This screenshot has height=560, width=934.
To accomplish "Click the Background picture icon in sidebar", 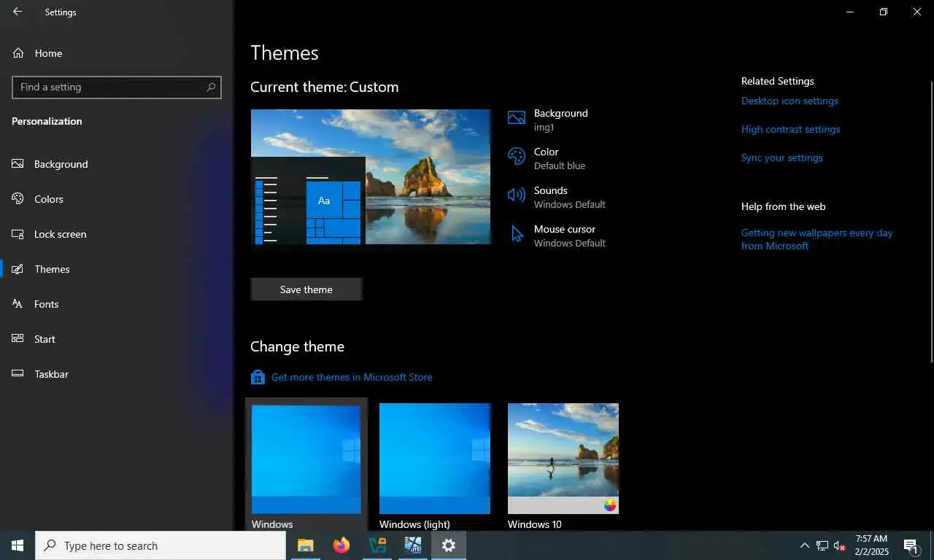I will 18,164.
